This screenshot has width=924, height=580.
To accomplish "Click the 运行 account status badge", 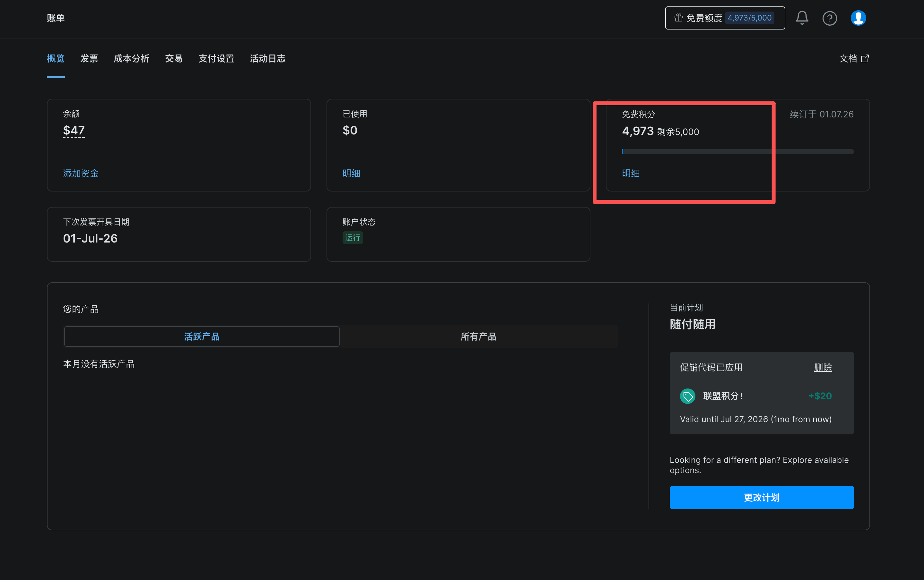I will pos(353,238).
